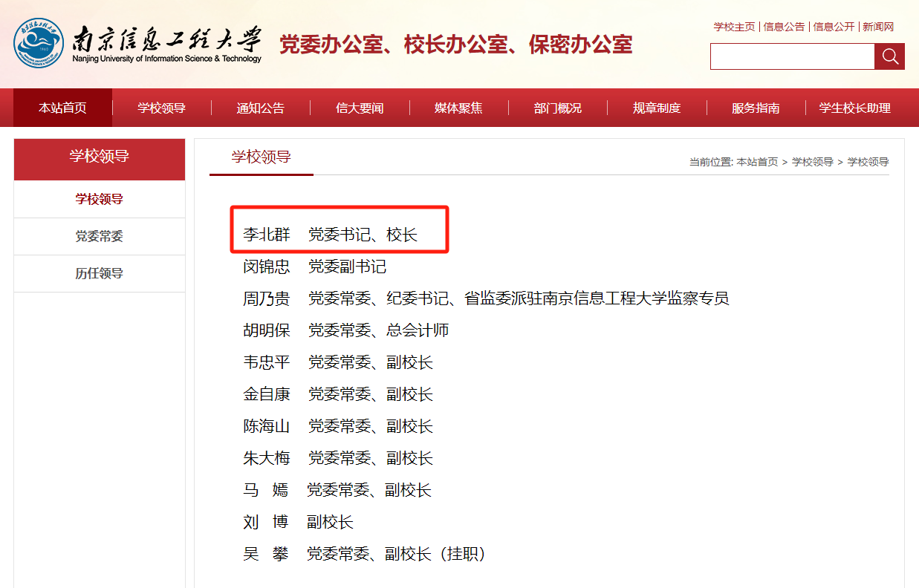The height and width of the screenshot is (588, 919).
Task: Open 信息公告 top link
Action: pos(784,27)
